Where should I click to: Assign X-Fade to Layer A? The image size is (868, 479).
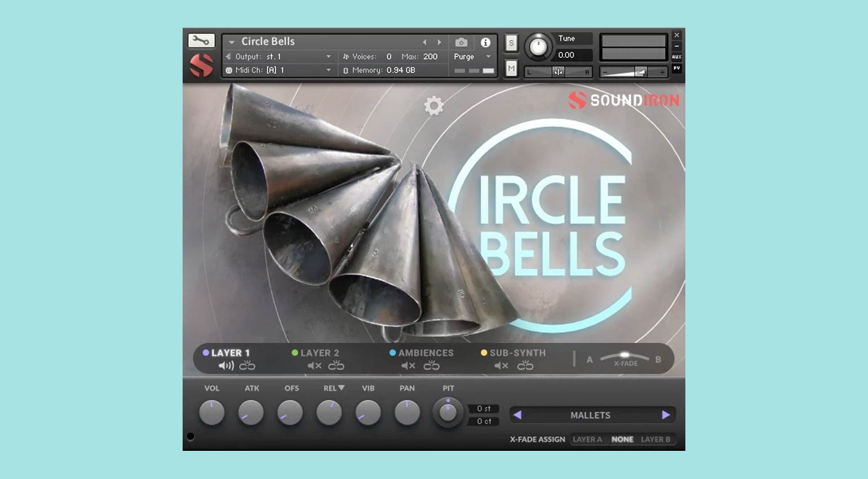pyautogui.click(x=587, y=440)
